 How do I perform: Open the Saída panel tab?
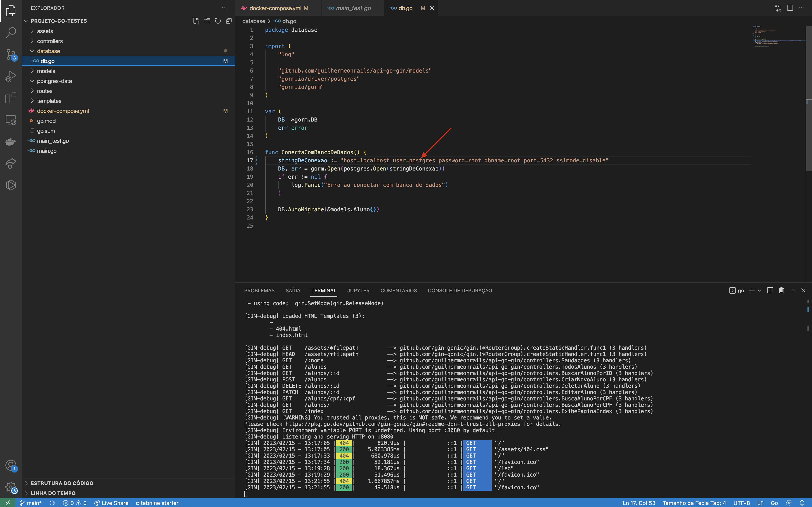pos(293,290)
